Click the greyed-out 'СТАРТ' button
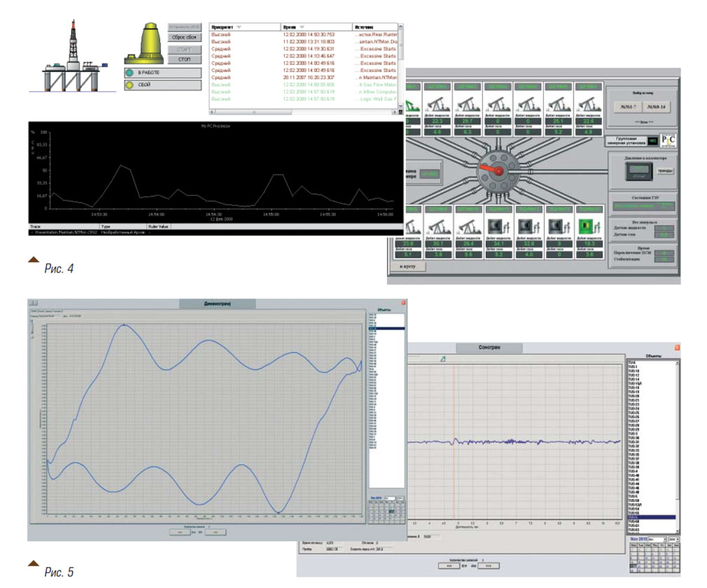Image resolution: width=707 pixels, height=588 pixels. coord(184,49)
